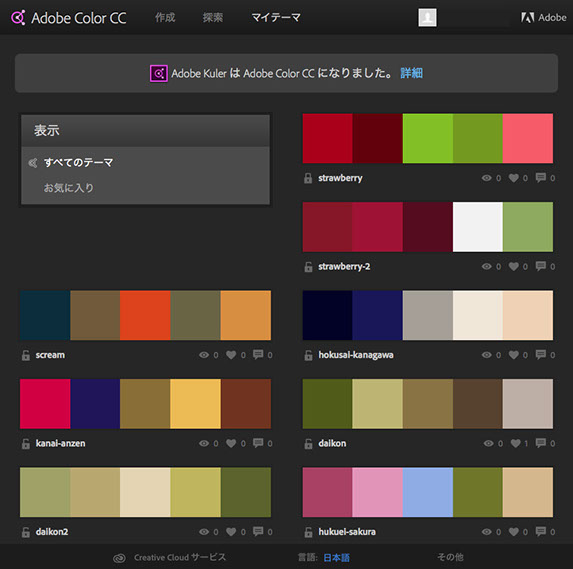Viewport: 573px width, 569px height.
Task: Click the white swatch in strawberry-2
Action: (478, 227)
